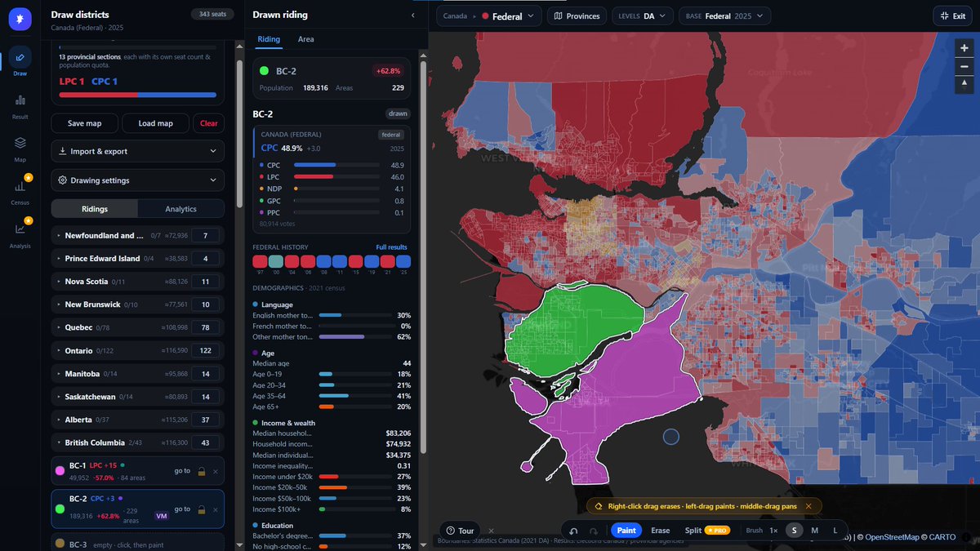
Task: Expand Import & export section
Action: coord(137,151)
